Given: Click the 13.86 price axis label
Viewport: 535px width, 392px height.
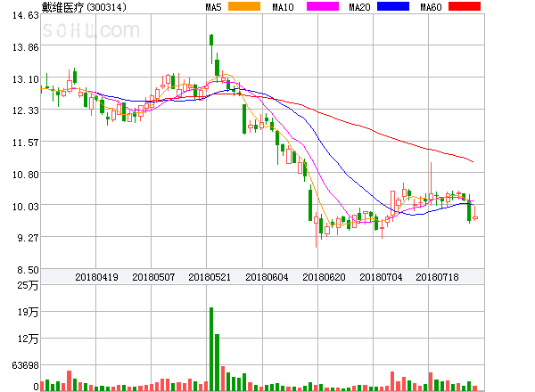Looking at the screenshot, I should pyautogui.click(x=26, y=47).
